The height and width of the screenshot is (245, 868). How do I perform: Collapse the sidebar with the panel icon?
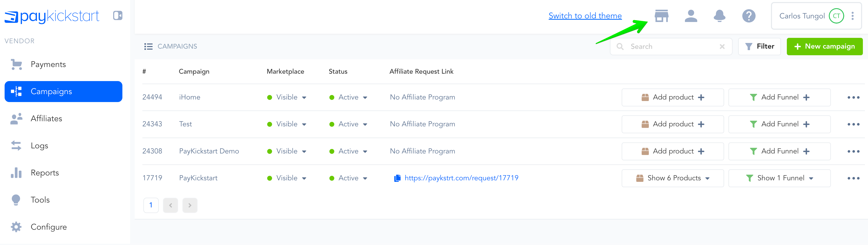[118, 16]
